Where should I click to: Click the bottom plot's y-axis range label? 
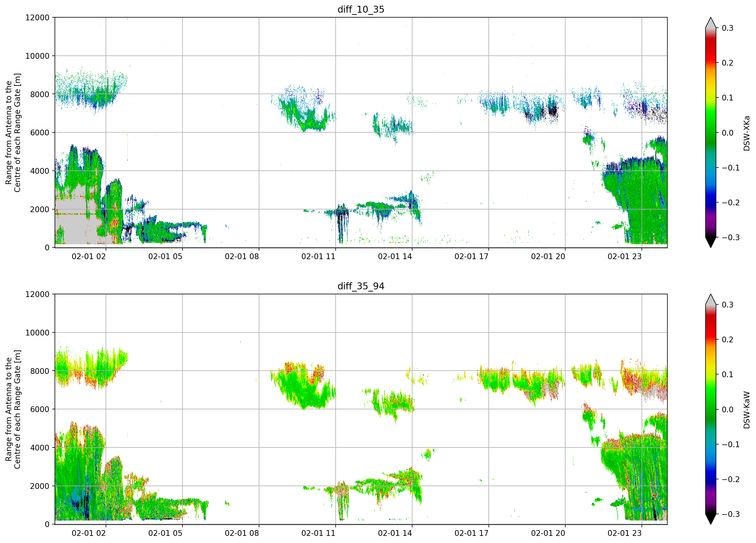pyautogui.click(x=13, y=409)
